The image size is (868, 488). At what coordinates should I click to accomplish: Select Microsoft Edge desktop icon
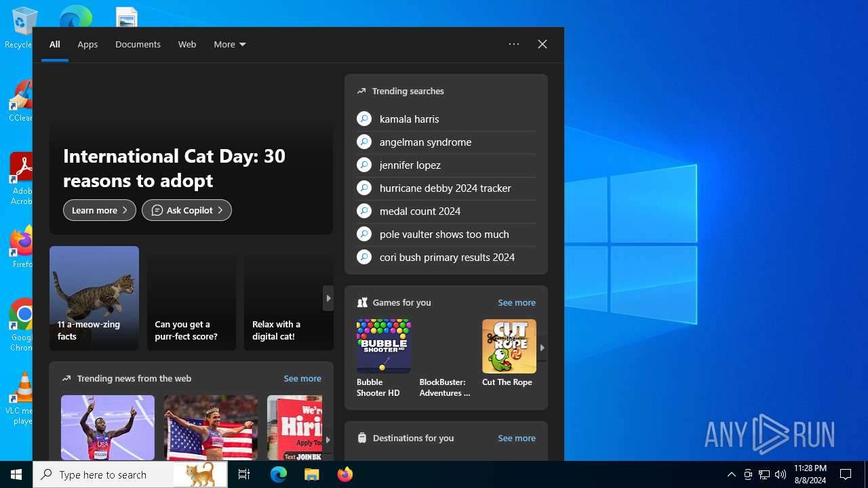[x=75, y=16]
